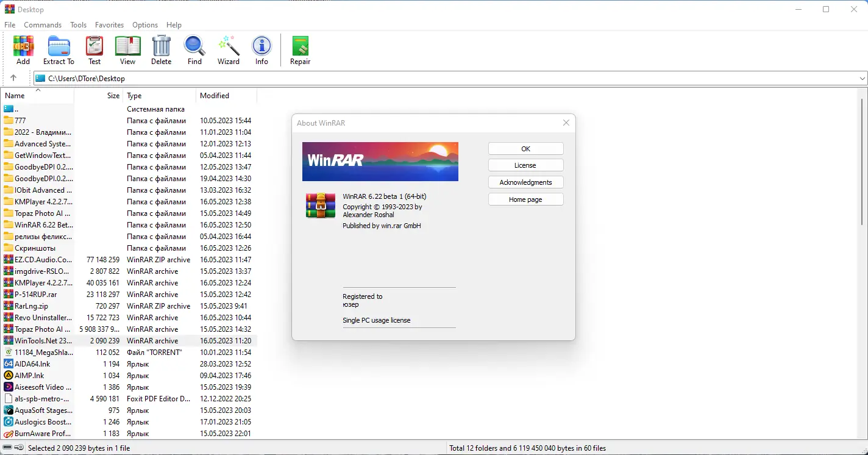The height and width of the screenshot is (455, 868).
Task: Click the Скриншоты folder icon
Action: pyautogui.click(x=9, y=248)
